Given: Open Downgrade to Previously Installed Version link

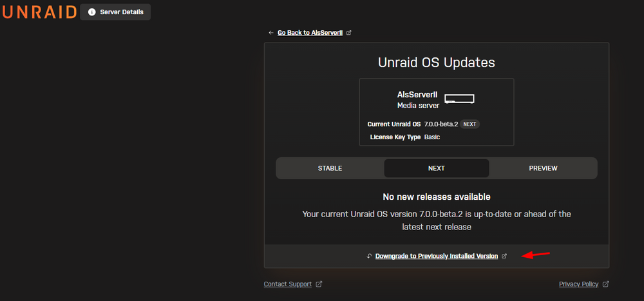Looking at the screenshot, I should point(437,256).
